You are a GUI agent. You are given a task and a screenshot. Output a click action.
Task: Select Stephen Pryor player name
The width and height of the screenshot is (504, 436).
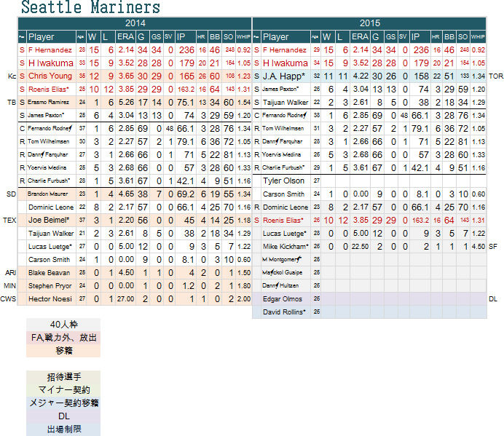[x=50, y=286]
